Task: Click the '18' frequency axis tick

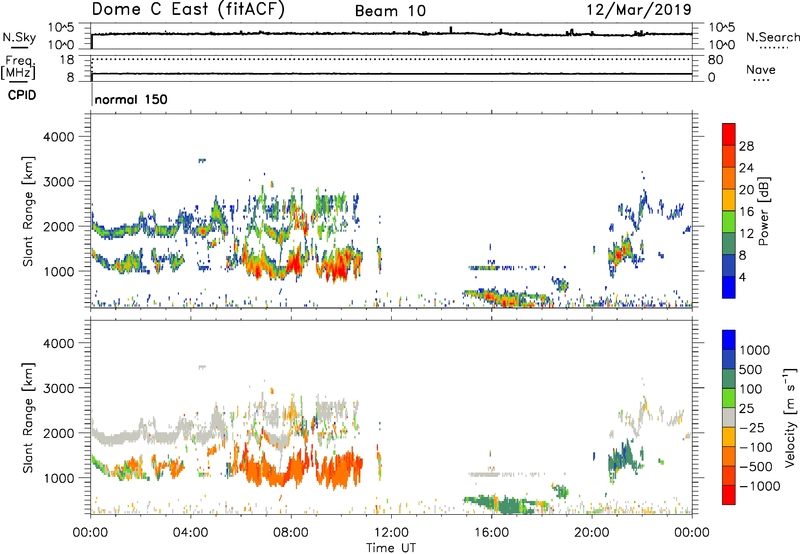Action: point(67,60)
